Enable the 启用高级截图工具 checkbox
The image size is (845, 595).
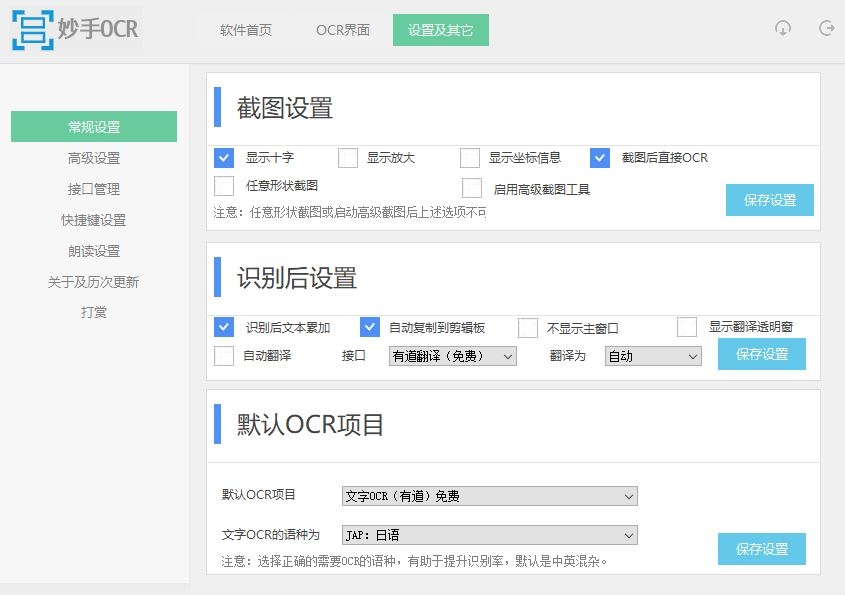click(472, 189)
